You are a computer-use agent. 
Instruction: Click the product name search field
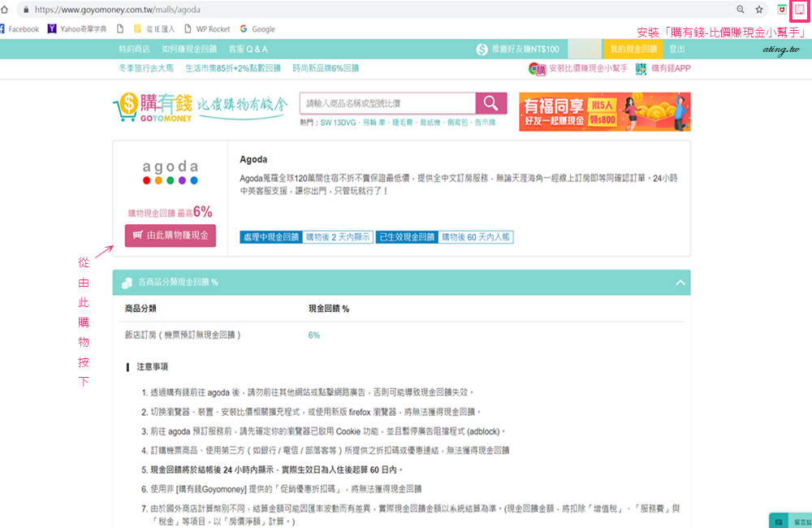(387, 103)
